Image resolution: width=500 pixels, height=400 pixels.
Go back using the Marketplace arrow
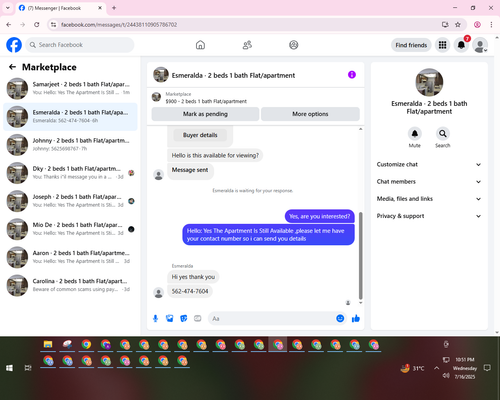click(12, 67)
